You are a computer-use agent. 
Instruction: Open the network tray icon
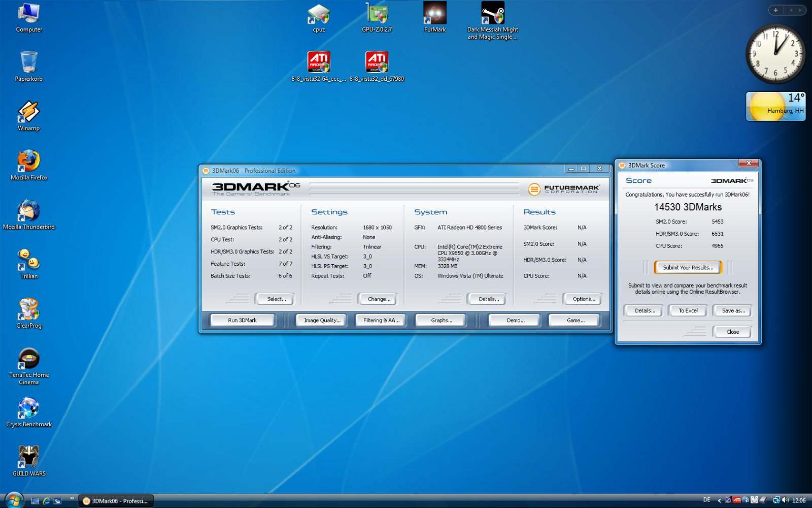point(776,500)
